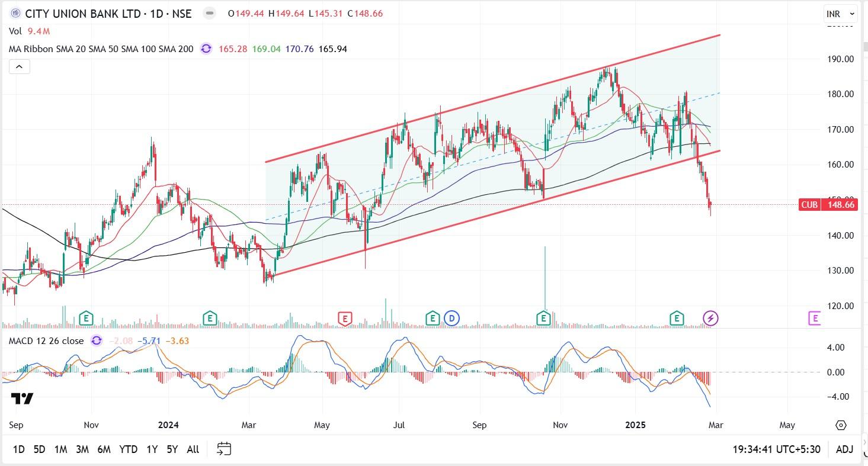Click the upper red channel trendline

pos(492,98)
